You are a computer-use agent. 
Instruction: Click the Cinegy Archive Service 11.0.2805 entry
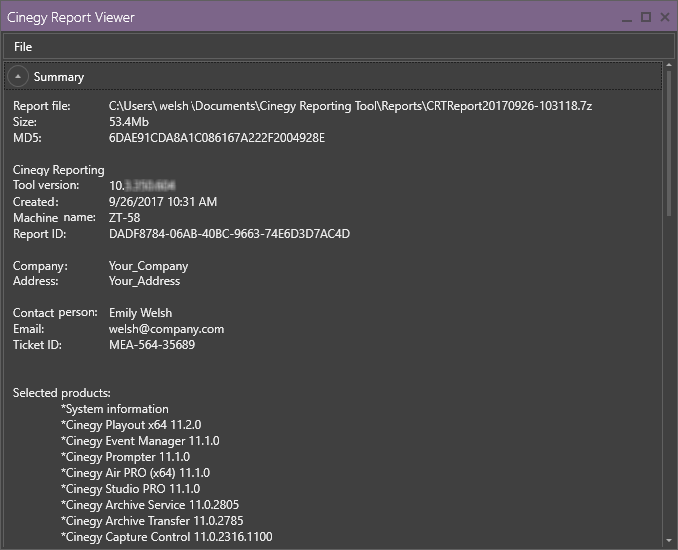pos(150,505)
